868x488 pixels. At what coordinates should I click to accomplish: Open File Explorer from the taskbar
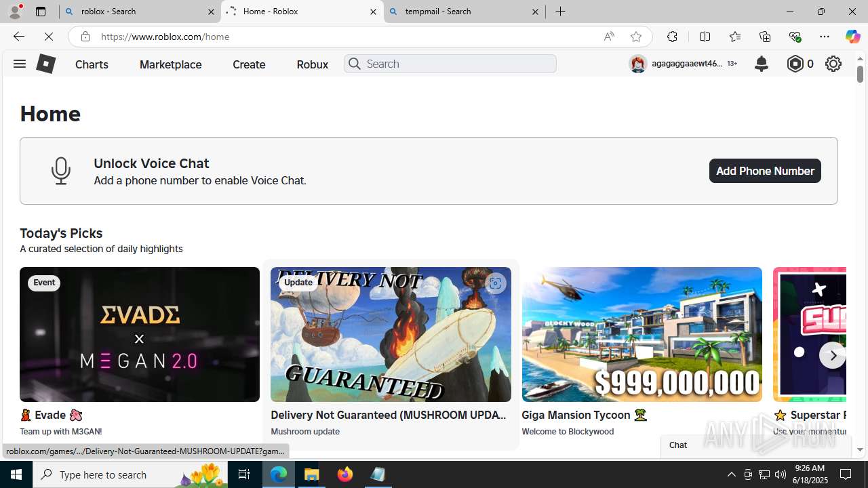tap(312, 474)
